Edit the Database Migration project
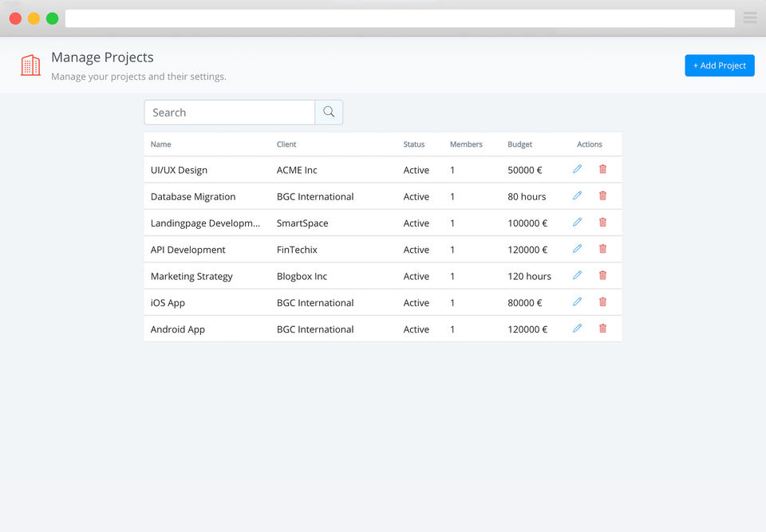Screen dimensions: 766x532 (x=577, y=195)
